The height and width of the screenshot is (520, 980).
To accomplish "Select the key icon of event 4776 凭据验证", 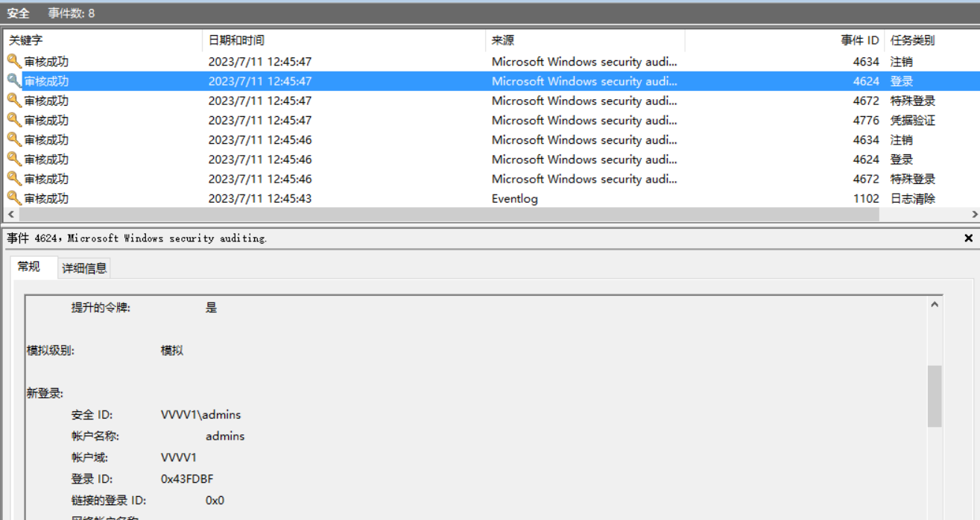I will [14, 120].
